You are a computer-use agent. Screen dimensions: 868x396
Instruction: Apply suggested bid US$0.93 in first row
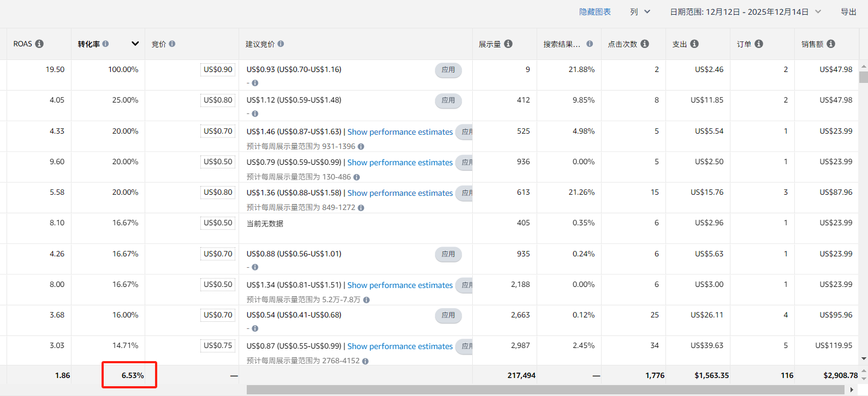coord(448,70)
